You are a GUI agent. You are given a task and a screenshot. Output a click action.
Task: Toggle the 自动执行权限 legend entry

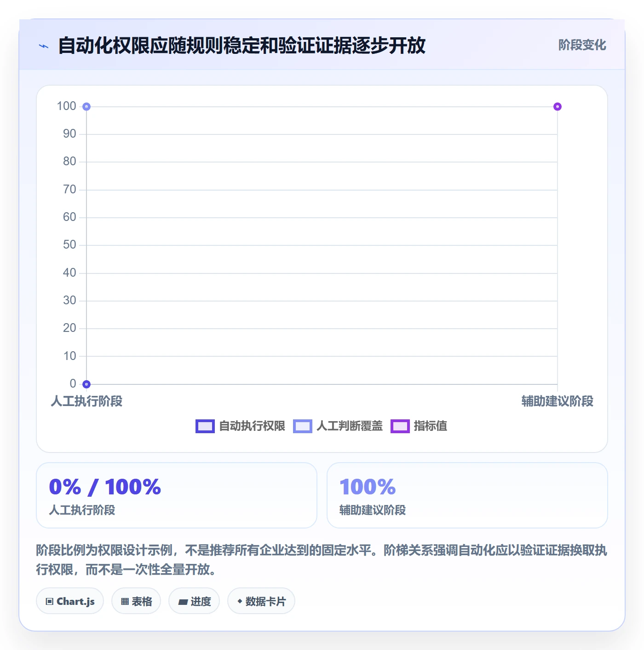pyautogui.click(x=240, y=426)
